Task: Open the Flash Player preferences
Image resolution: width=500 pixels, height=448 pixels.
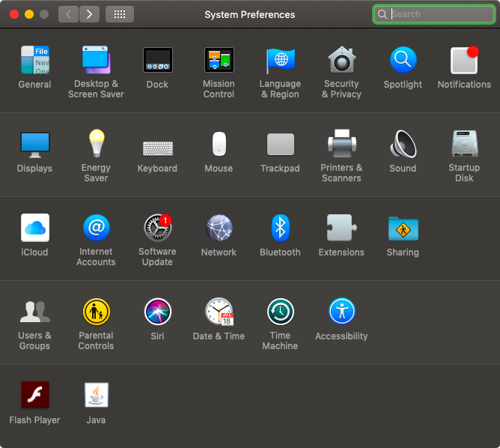Action: (x=34, y=395)
